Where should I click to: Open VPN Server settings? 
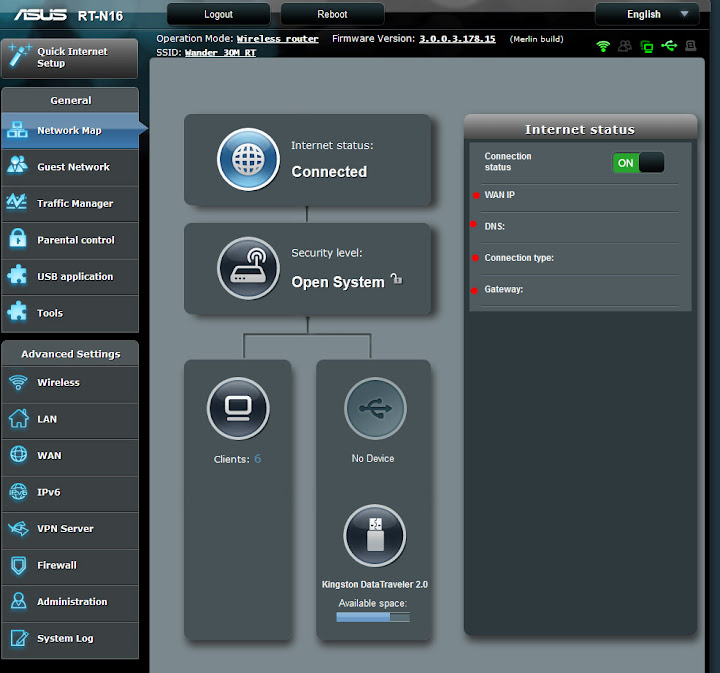70,529
